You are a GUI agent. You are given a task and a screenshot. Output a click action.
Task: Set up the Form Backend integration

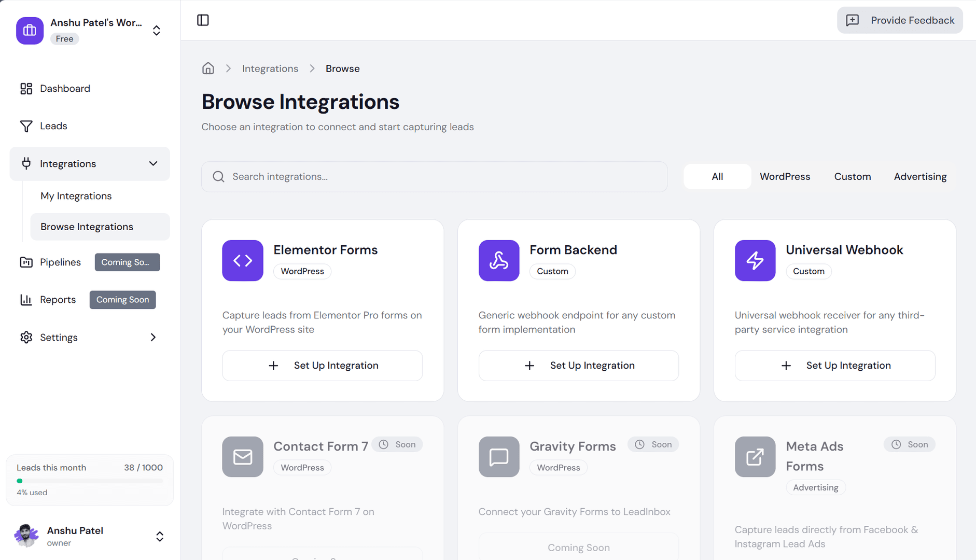tap(578, 366)
